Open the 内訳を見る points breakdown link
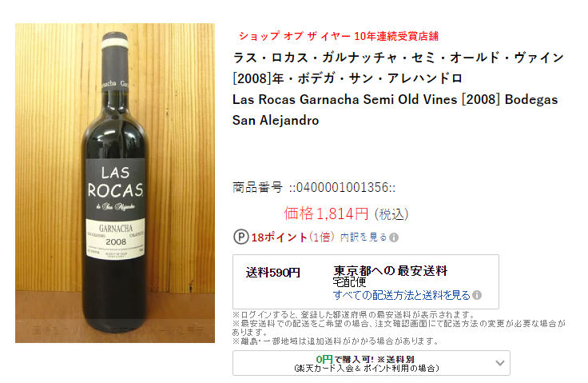Image resolution: width=588 pixels, height=383 pixels. pos(364,237)
